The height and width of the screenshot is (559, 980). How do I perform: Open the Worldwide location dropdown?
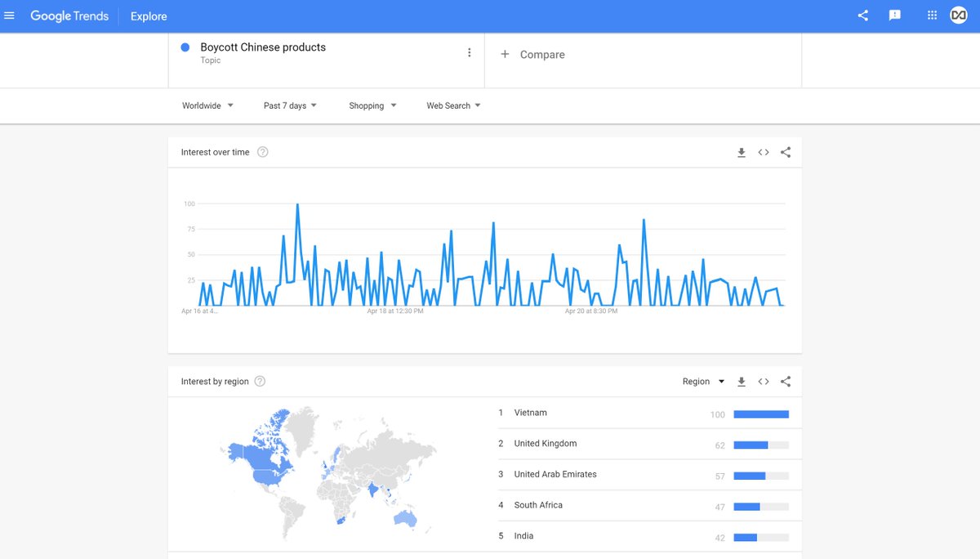tap(207, 105)
